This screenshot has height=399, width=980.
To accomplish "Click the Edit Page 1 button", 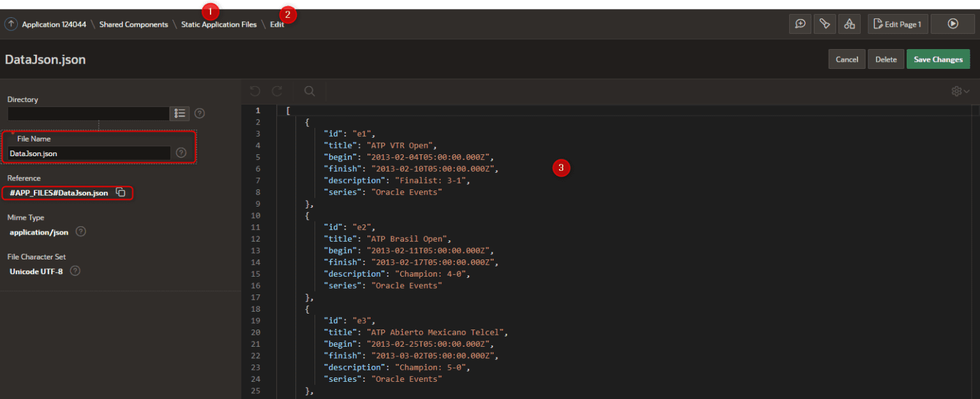I will tap(897, 24).
